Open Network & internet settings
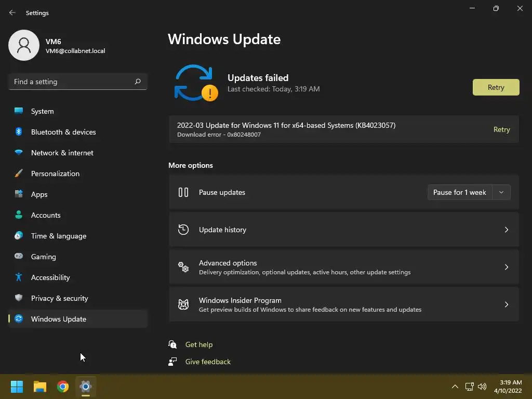Screen dimensions: 532x399 click(x=78, y=152)
